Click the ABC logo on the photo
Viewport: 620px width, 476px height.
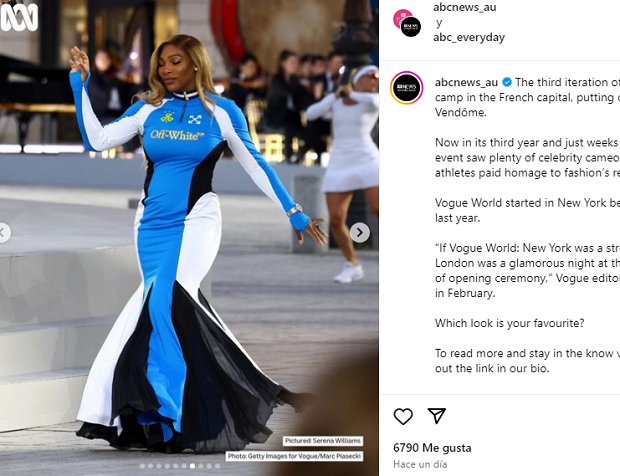point(19,17)
